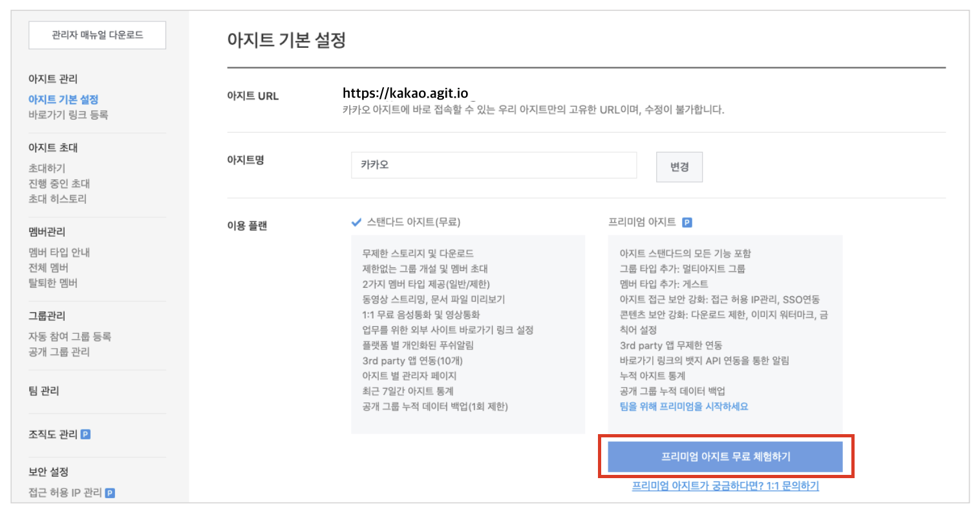Click the P badge beside 접근 허용 IP 관리
The width and height of the screenshot is (980, 515).
click(110, 493)
